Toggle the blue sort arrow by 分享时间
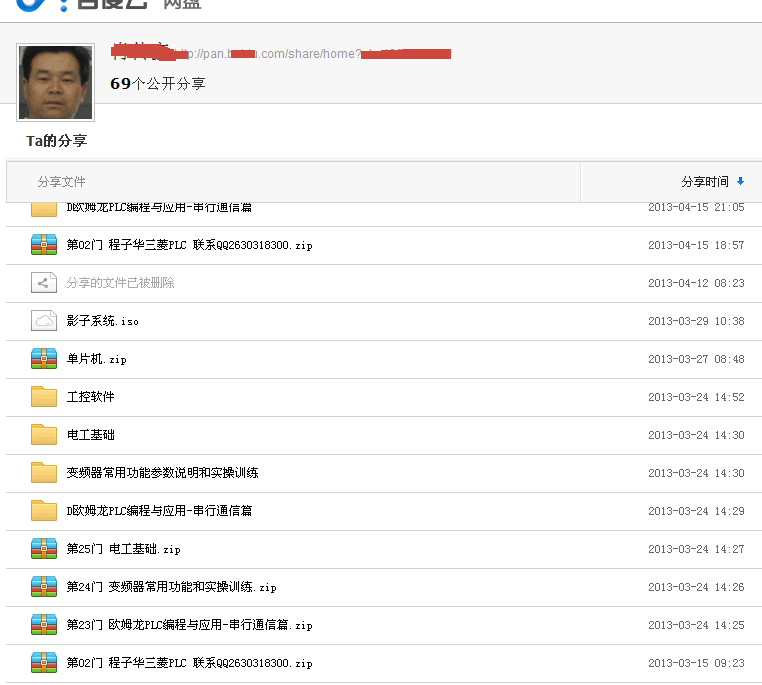Image resolution: width=762 pixels, height=685 pixels. (740, 182)
